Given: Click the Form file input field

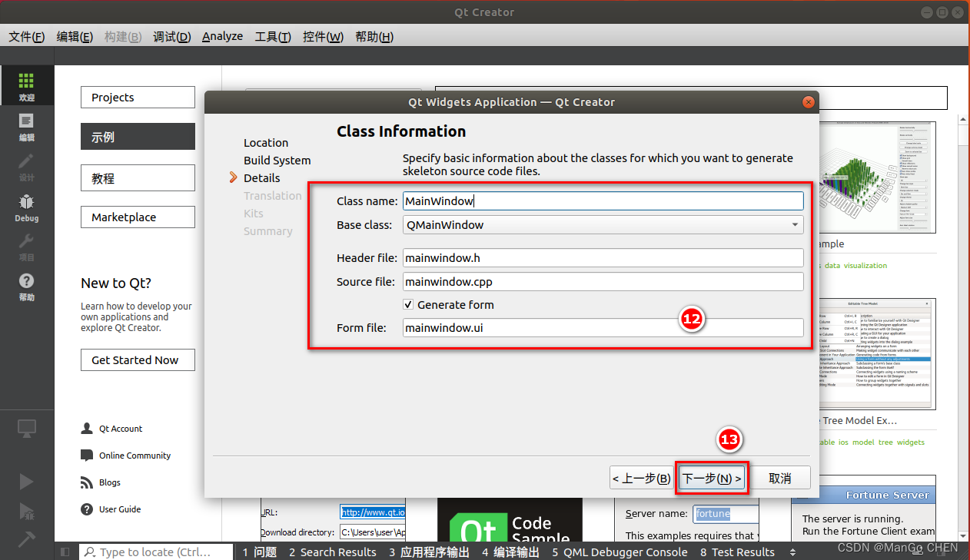Looking at the screenshot, I should 603,328.
